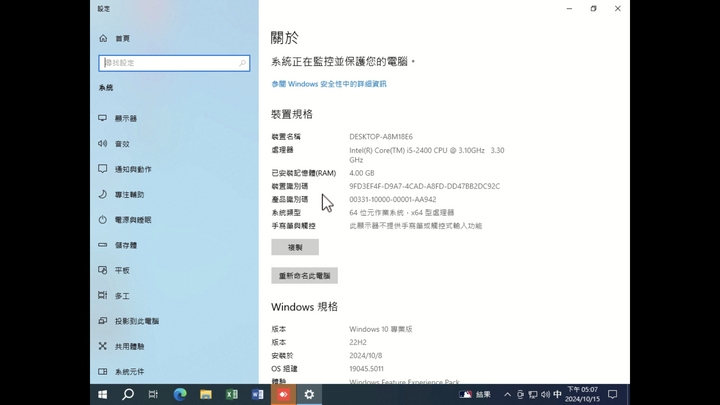Select the 投影到此電腦 projection icon
Viewport: 720px width, 405px height.
click(x=103, y=321)
